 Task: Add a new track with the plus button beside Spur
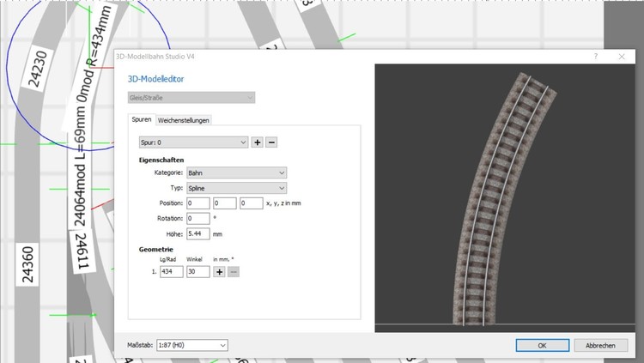257,142
